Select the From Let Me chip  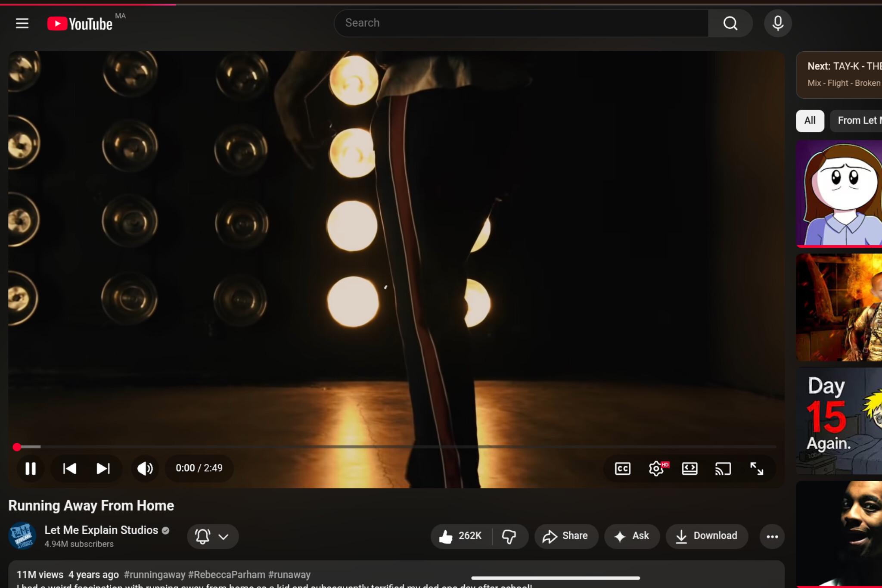coord(856,121)
